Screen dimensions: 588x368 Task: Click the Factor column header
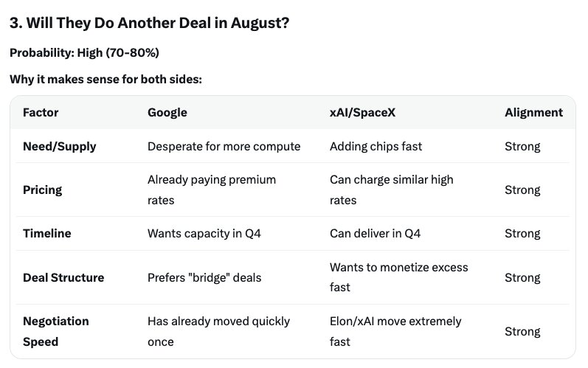point(41,112)
